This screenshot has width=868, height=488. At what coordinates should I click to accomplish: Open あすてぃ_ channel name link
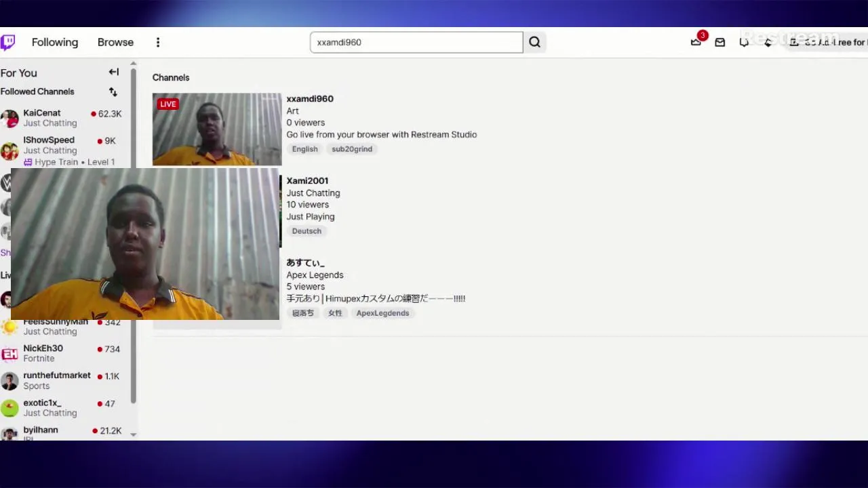click(x=306, y=263)
